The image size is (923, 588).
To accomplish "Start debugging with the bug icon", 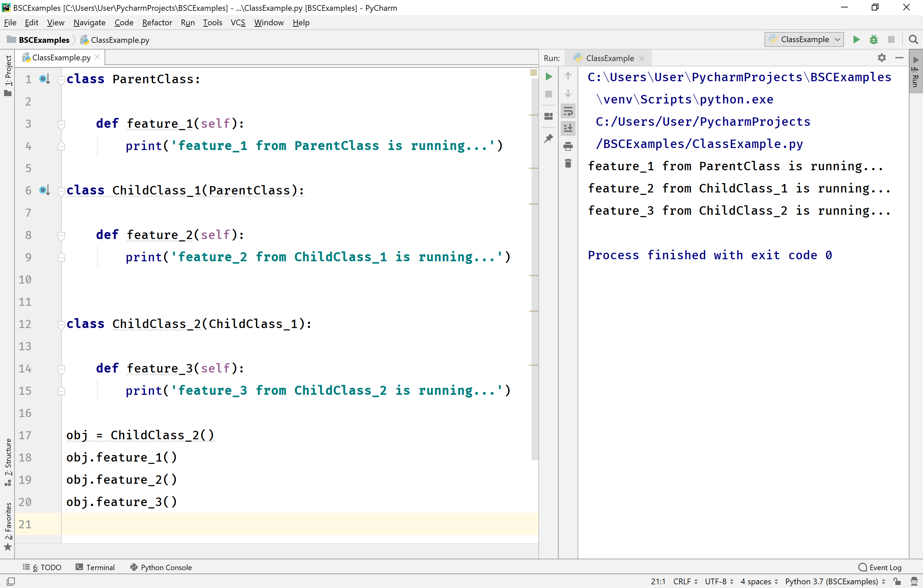I will point(873,39).
